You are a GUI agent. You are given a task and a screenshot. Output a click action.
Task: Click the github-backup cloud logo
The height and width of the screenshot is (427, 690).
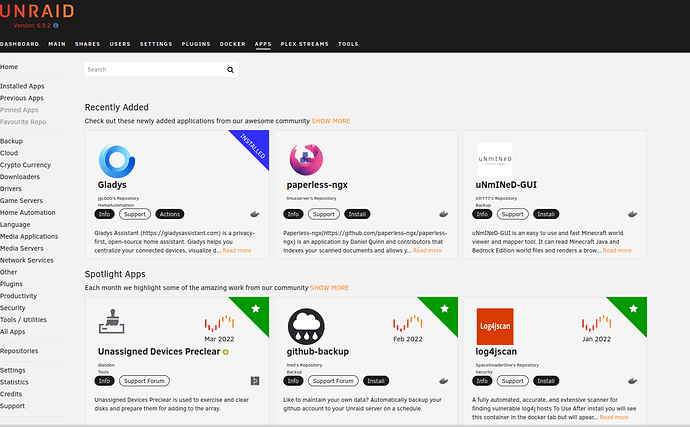point(306,326)
